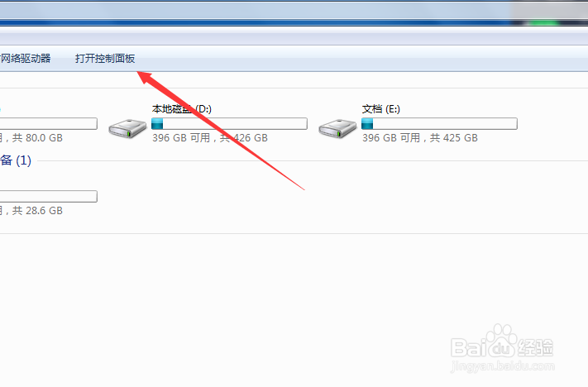
Task: Click the D: drive capacity usage bar
Action: click(x=230, y=124)
